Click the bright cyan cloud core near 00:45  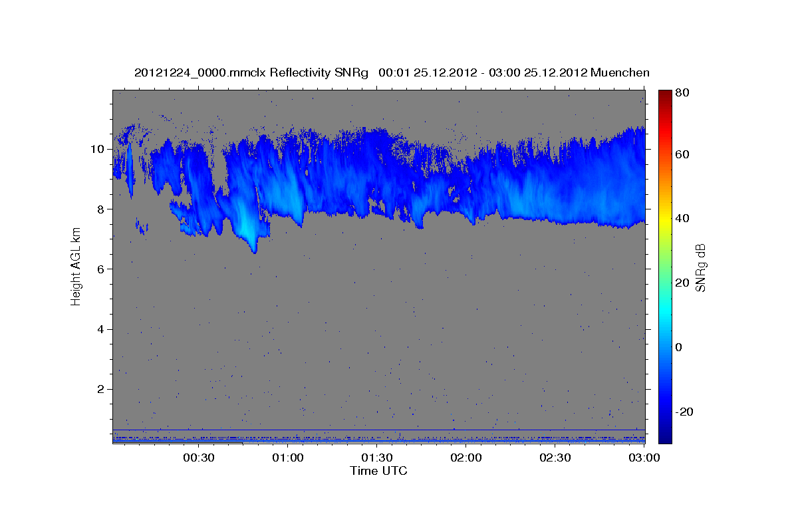(x=247, y=225)
